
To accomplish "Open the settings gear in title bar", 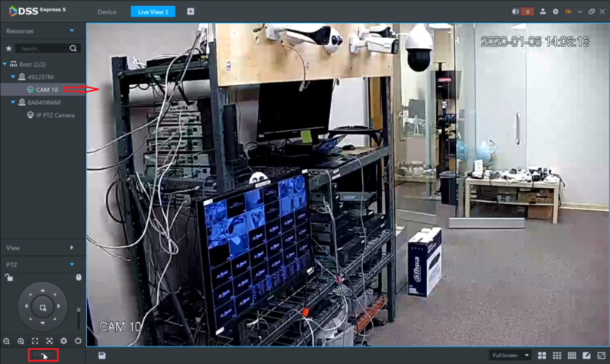I will [556, 11].
